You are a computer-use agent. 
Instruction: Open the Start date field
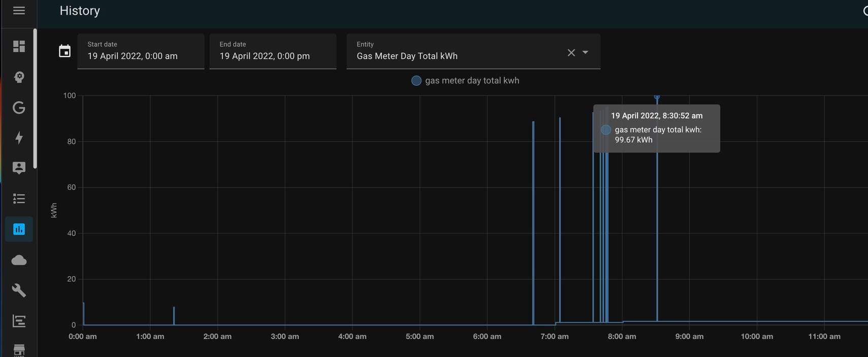pos(141,51)
